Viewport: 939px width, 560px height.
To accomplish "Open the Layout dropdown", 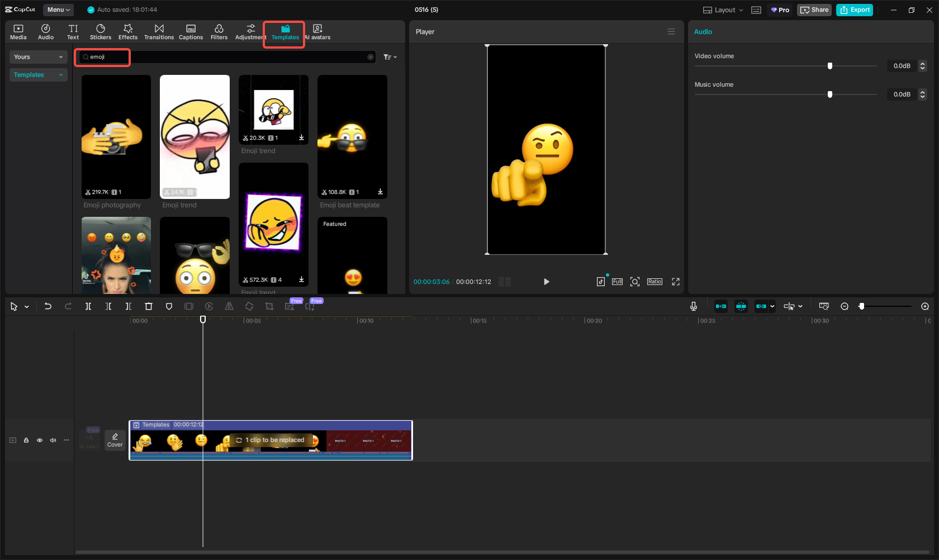I will tap(723, 10).
